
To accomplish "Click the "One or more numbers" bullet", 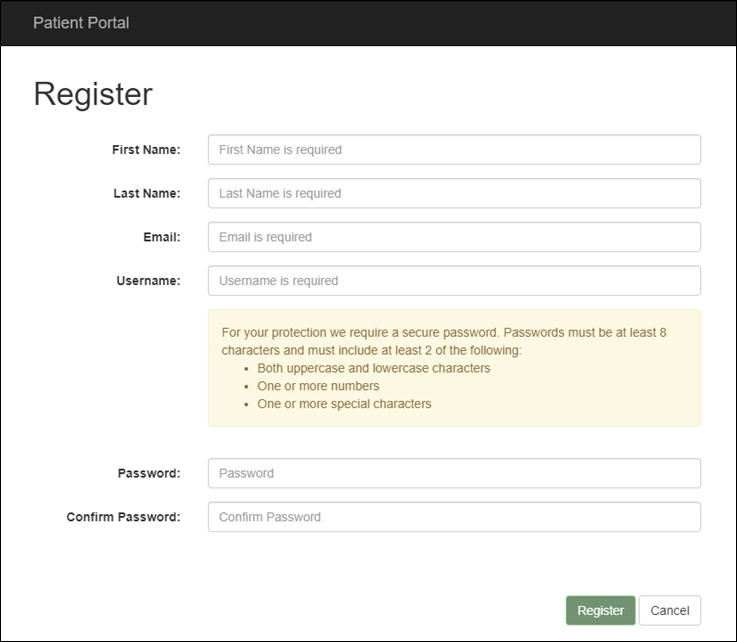I will tap(318, 386).
